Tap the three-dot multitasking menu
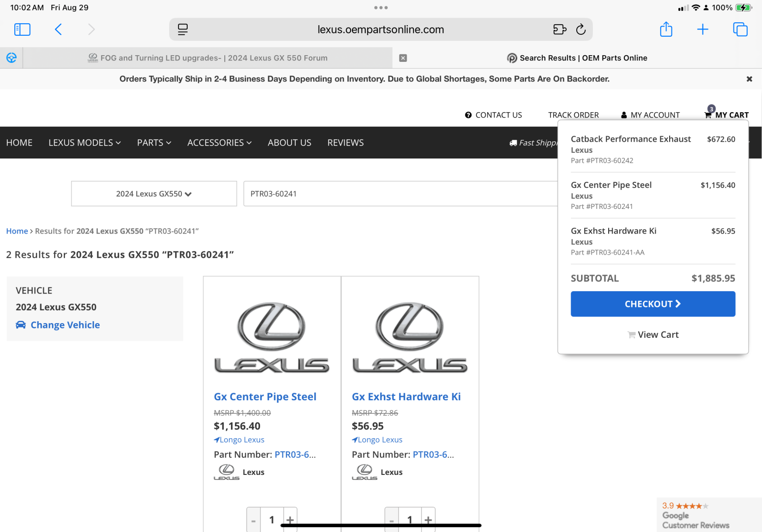 tap(381, 8)
